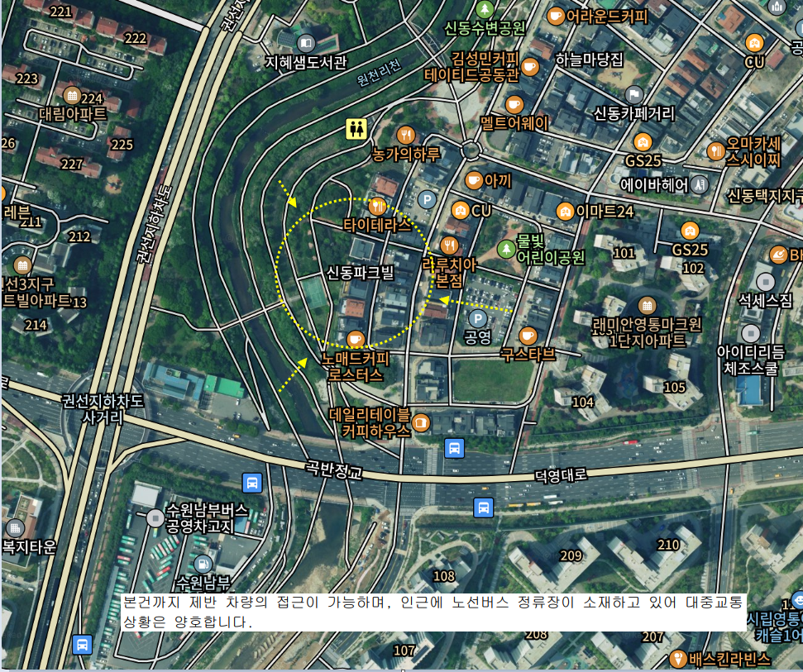Select the 덕영대로 road label
The image size is (803, 672).
point(560,475)
